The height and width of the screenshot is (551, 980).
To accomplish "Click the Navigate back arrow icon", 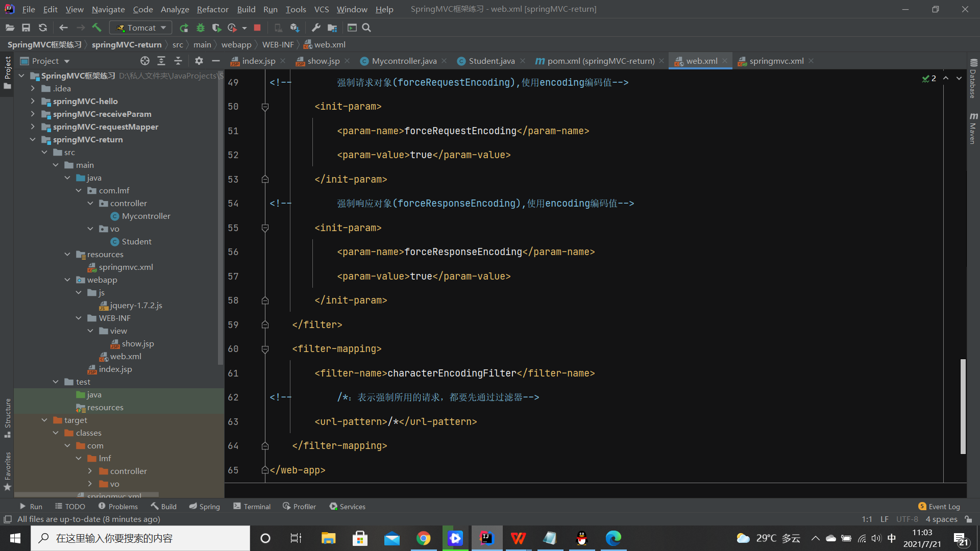I will click(63, 28).
